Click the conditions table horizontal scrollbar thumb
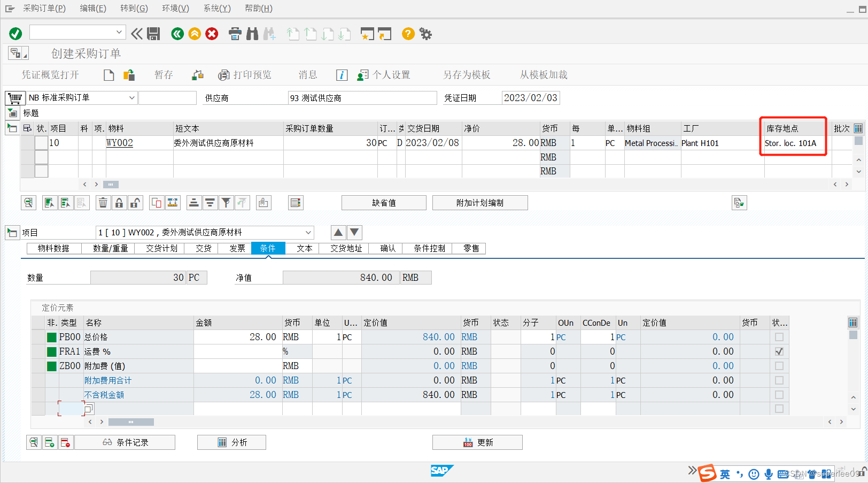This screenshot has height=483, width=868. (x=131, y=422)
